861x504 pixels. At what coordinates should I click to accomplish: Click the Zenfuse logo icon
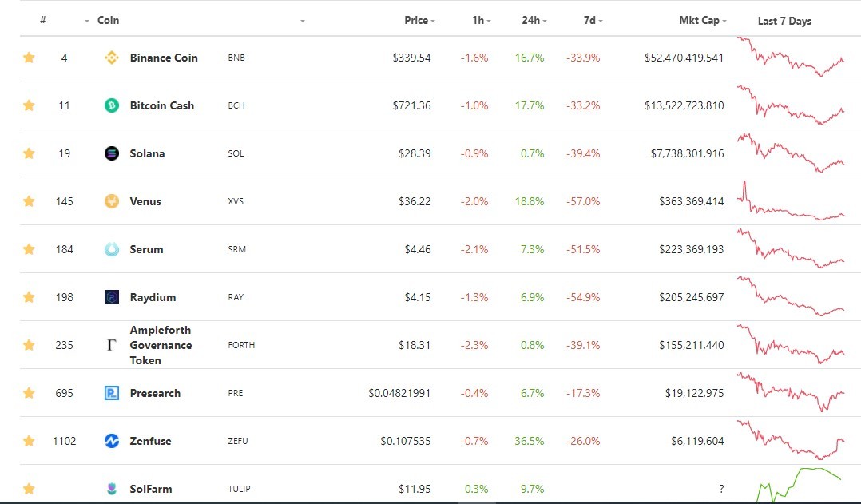[112, 441]
